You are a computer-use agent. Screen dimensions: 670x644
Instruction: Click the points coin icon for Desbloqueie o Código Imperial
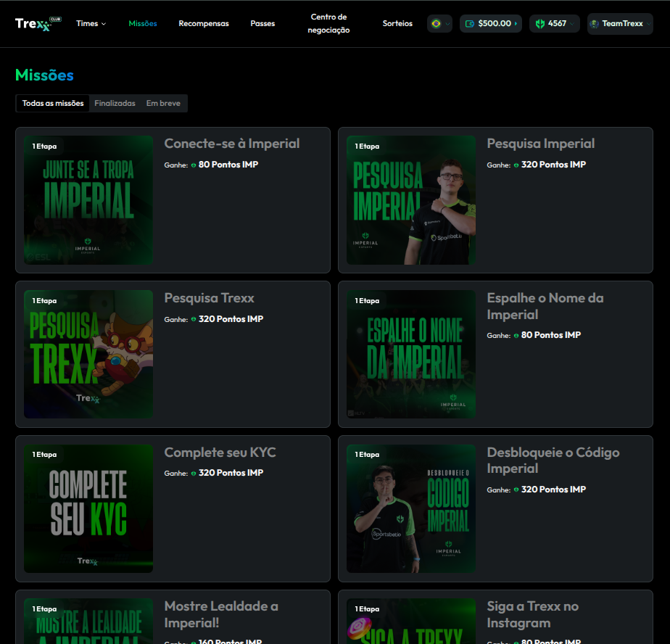516,490
